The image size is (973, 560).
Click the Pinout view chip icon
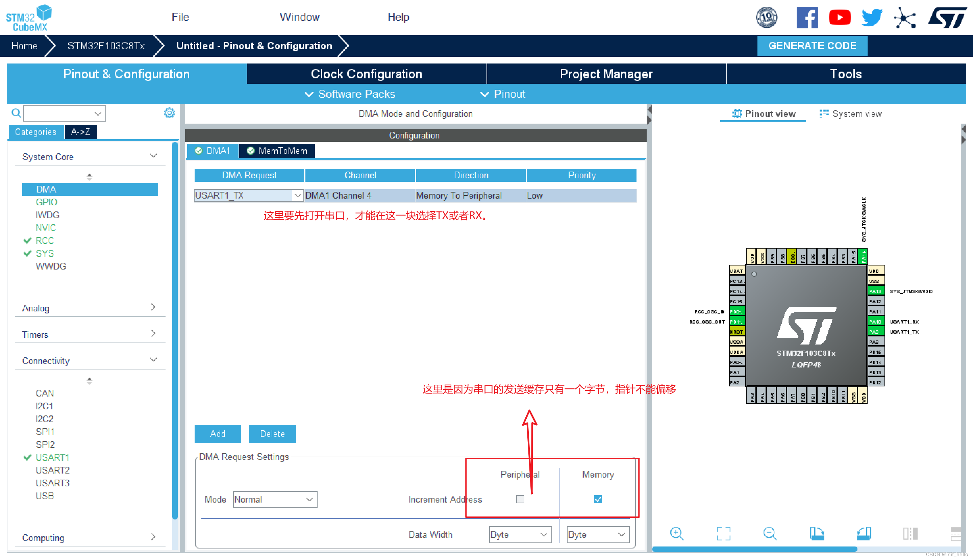pyautogui.click(x=737, y=114)
